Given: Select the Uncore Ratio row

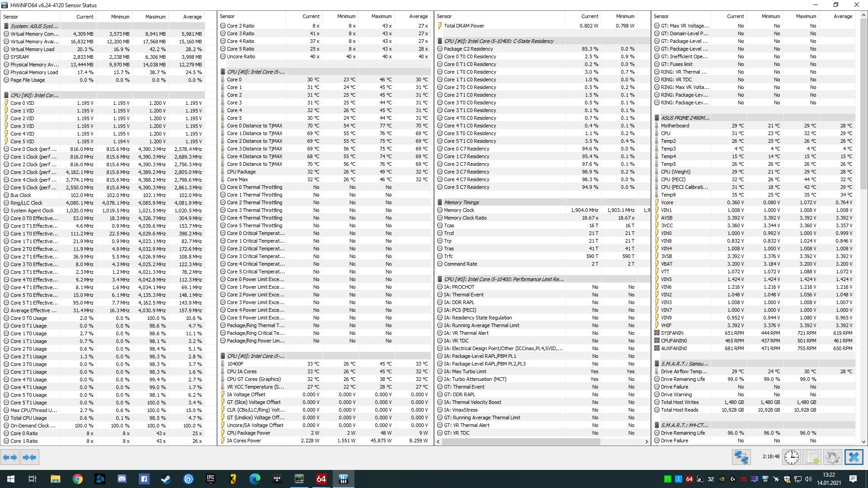Looking at the screenshot, I should pyautogui.click(x=325, y=56).
